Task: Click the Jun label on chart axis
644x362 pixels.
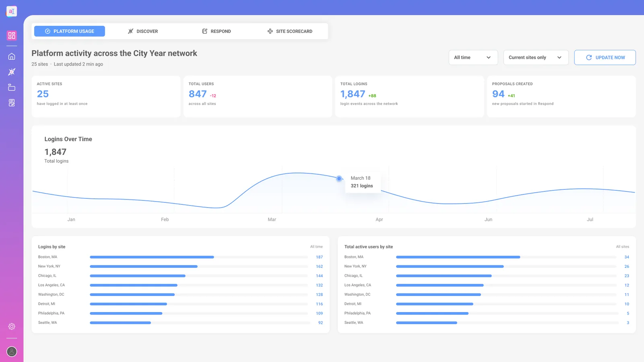Action: tap(488, 220)
